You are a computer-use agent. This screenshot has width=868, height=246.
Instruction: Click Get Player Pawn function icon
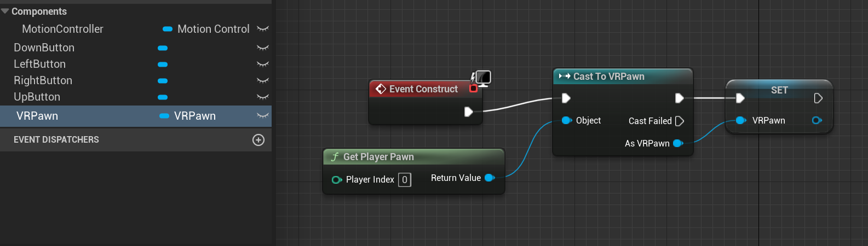click(x=335, y=157)
